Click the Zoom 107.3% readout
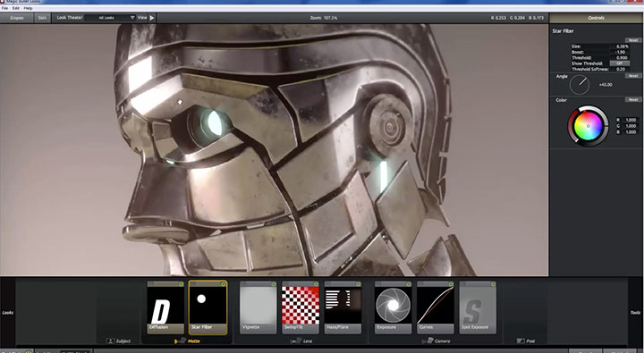The width and height of the screenshot is (644, 353). coord(324,18)
